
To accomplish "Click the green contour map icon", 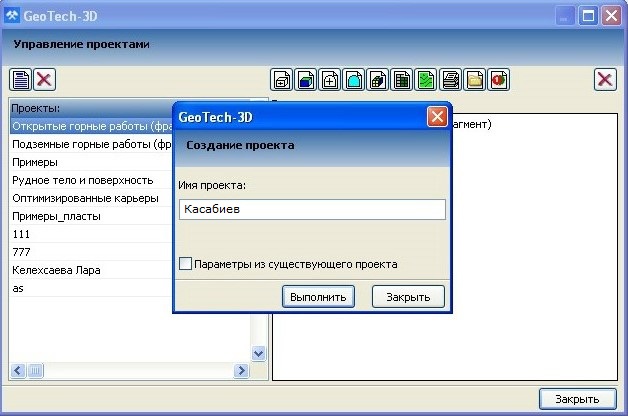I will coord(426,79).
